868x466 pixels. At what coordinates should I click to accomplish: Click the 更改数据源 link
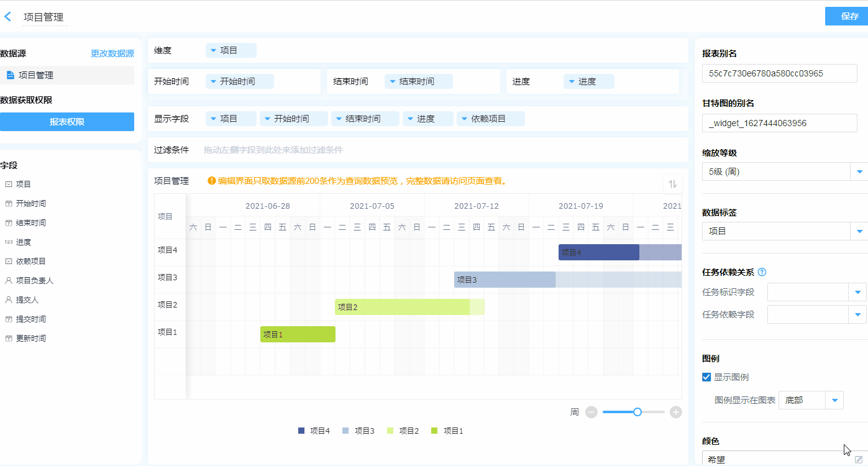pyautogui.click(x=112, y=53)
